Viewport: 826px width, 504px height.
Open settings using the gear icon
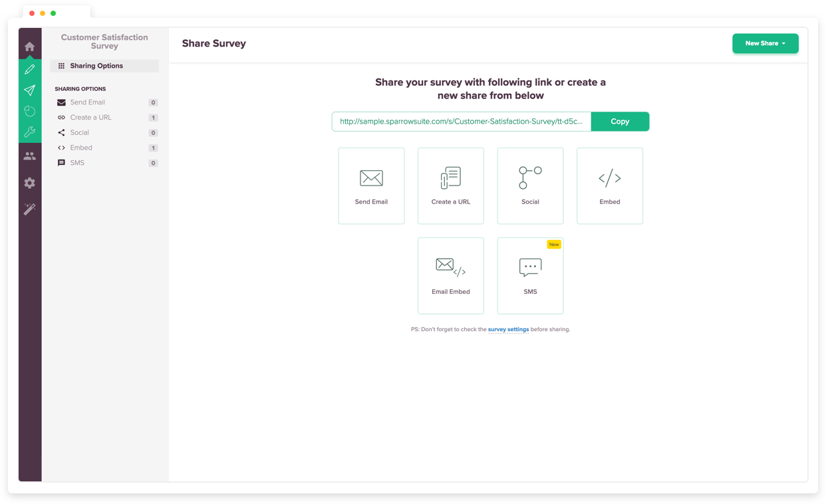[x=29, y=183]
